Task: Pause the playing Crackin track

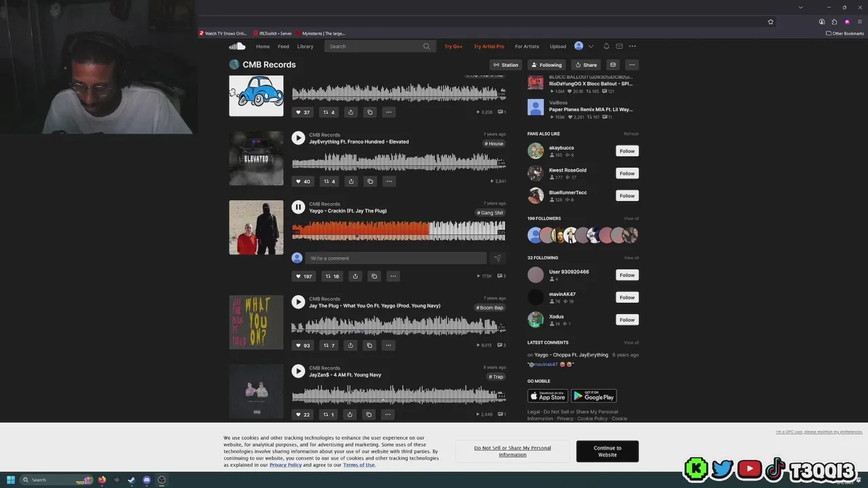Action: 298,207
